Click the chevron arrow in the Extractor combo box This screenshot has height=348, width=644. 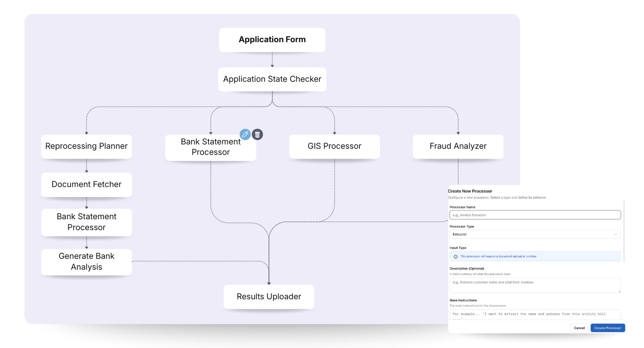tap(615, 234)
